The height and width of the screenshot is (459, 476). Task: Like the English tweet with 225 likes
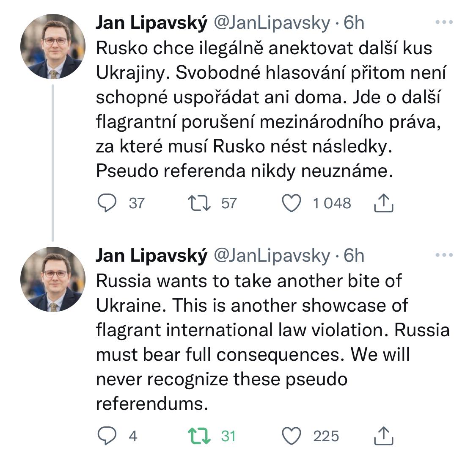292,436
